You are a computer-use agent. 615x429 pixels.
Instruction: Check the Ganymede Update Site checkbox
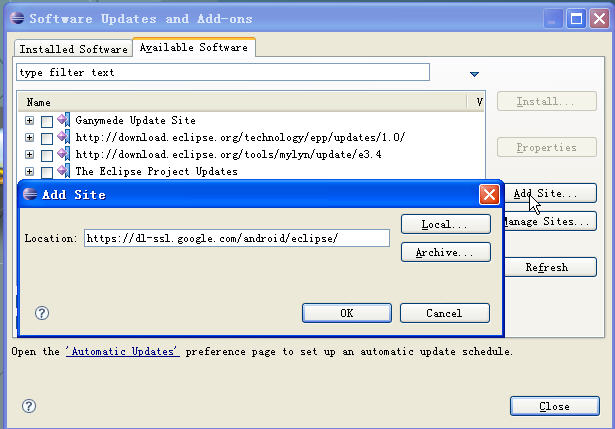coord(47,121)
